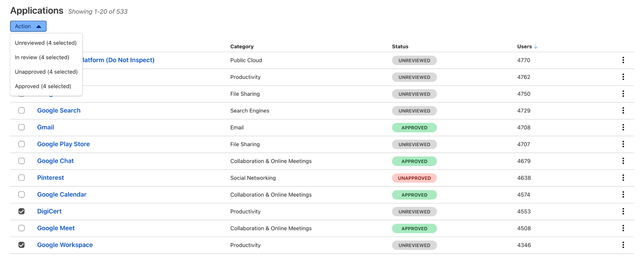Open the kebab menu for Gmail row
The width and height of the screenshot is (644, 256).
point(623,128)
